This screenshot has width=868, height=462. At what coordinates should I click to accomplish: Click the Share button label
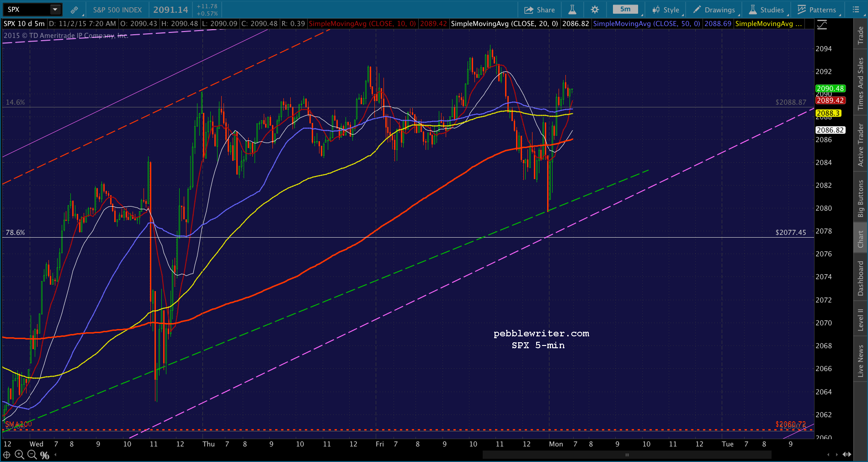point(546,10)
